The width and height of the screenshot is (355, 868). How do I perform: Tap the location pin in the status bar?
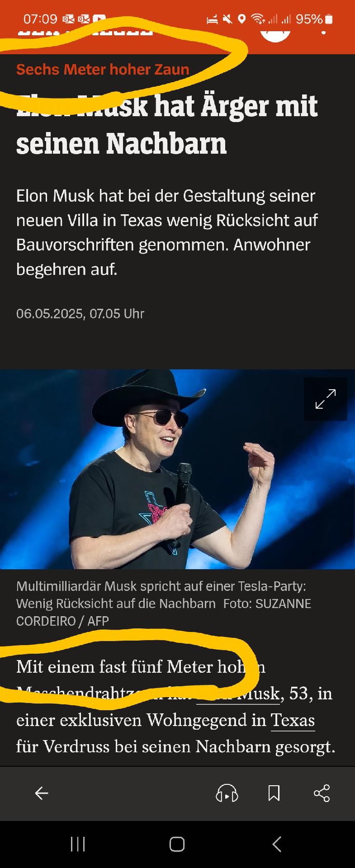(242, 19)
